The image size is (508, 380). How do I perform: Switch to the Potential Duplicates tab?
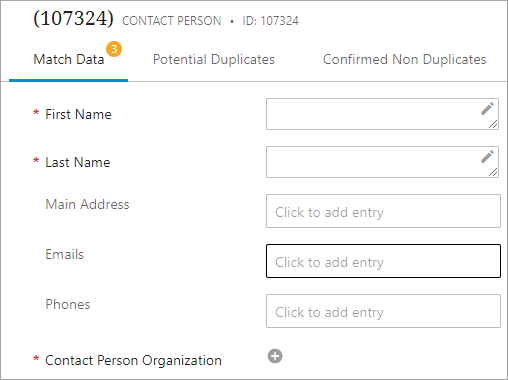tap(214, 60)
